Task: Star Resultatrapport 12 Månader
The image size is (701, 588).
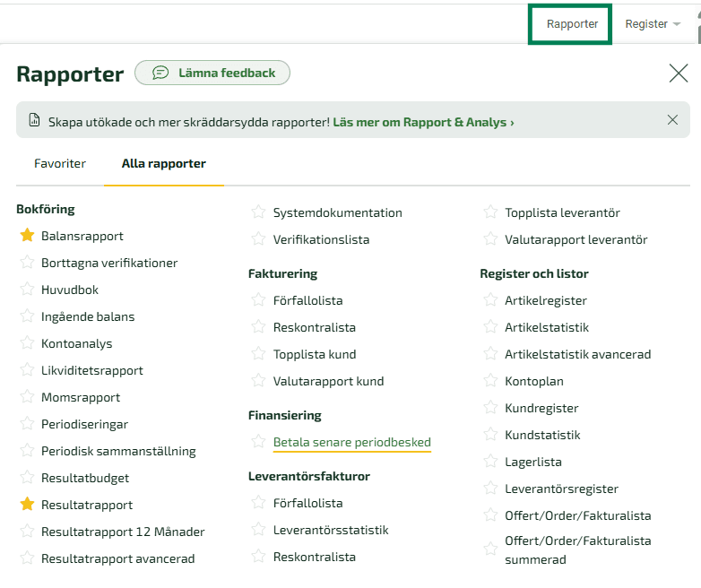Action: (27, 532)
